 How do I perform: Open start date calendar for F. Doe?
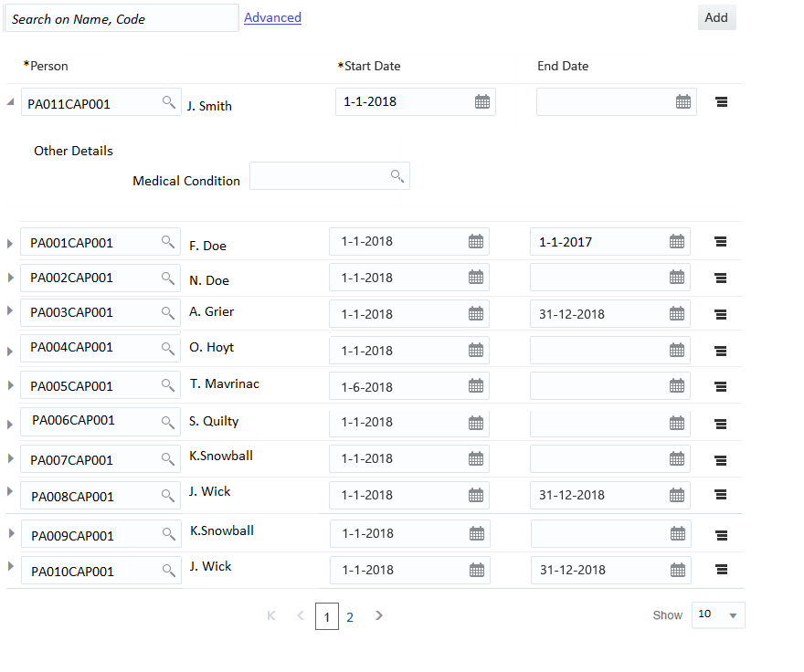pyautogui.click(x=476, y=241)
